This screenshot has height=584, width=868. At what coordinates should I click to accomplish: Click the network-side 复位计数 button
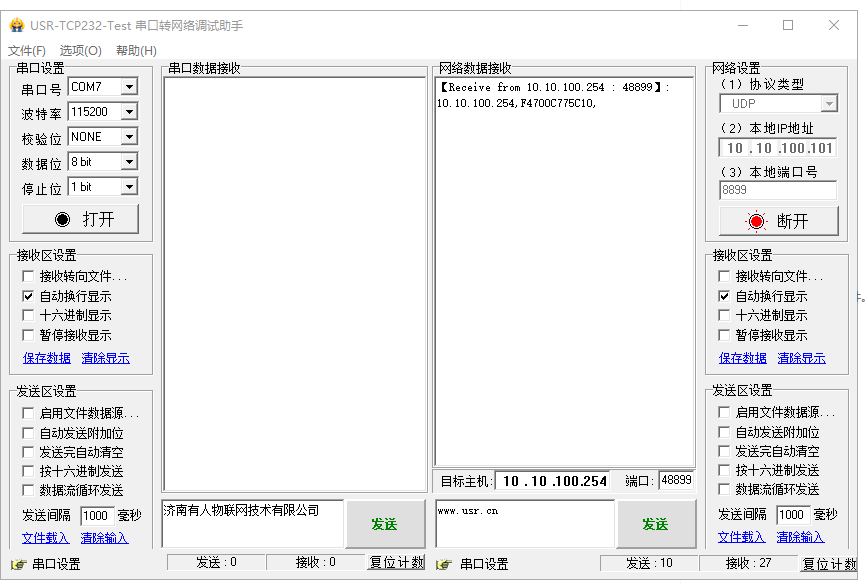point(828,564)
